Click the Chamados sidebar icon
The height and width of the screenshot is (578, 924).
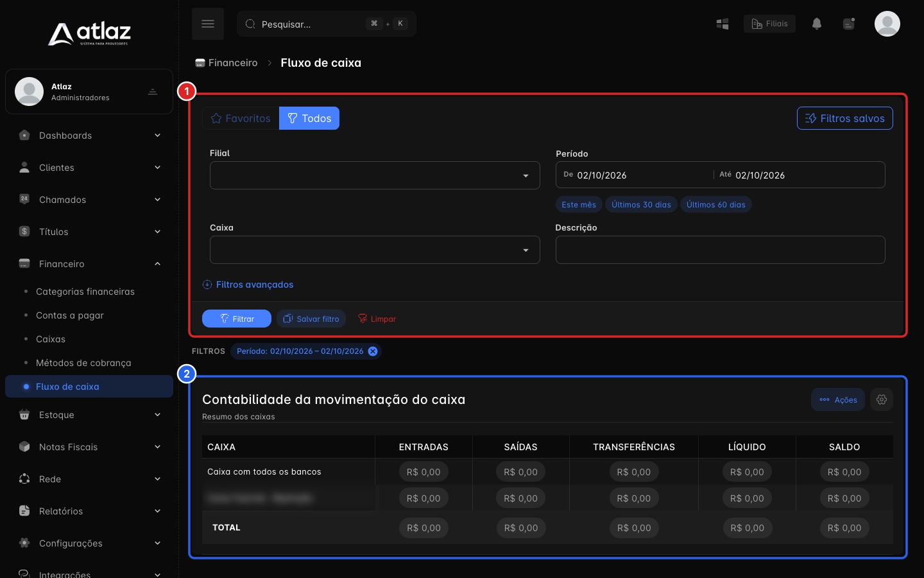(x=24, y=199)
